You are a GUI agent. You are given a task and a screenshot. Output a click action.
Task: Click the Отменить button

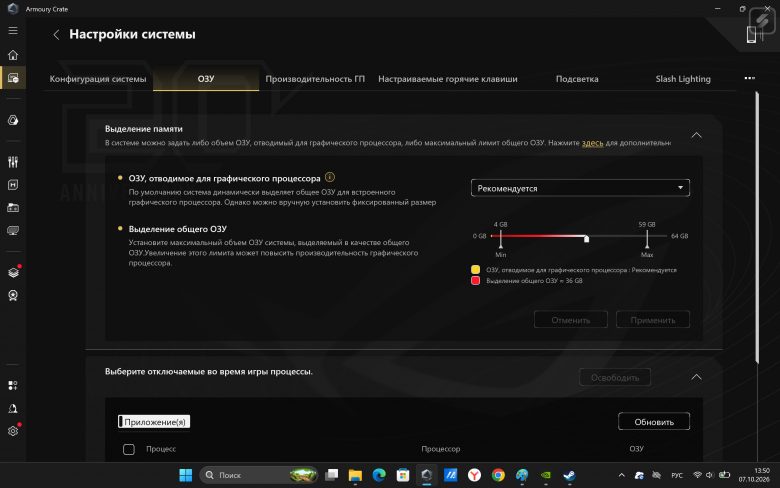click(x=571, y=320)
